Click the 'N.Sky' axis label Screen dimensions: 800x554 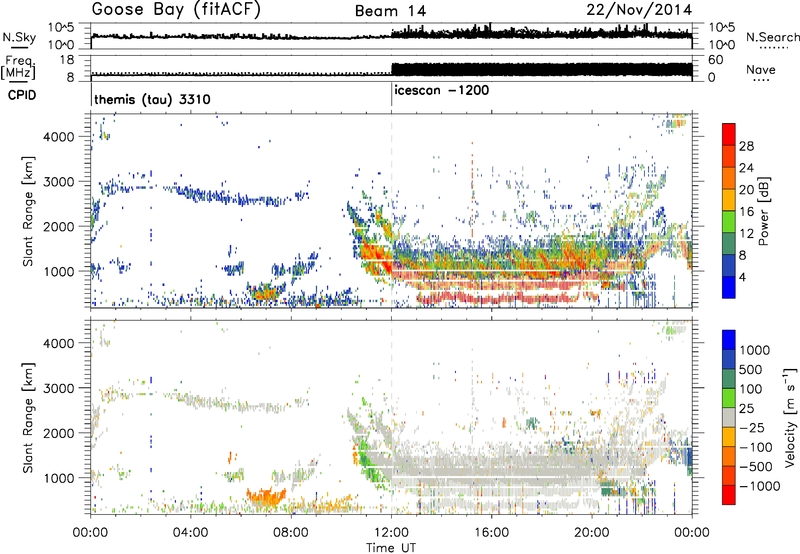(x=19, y=37)
